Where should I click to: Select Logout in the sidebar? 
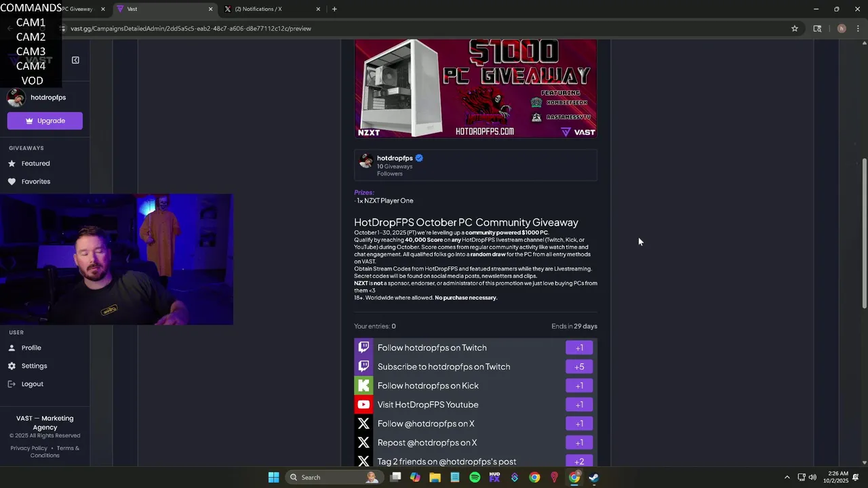click(x=32, y=384)
